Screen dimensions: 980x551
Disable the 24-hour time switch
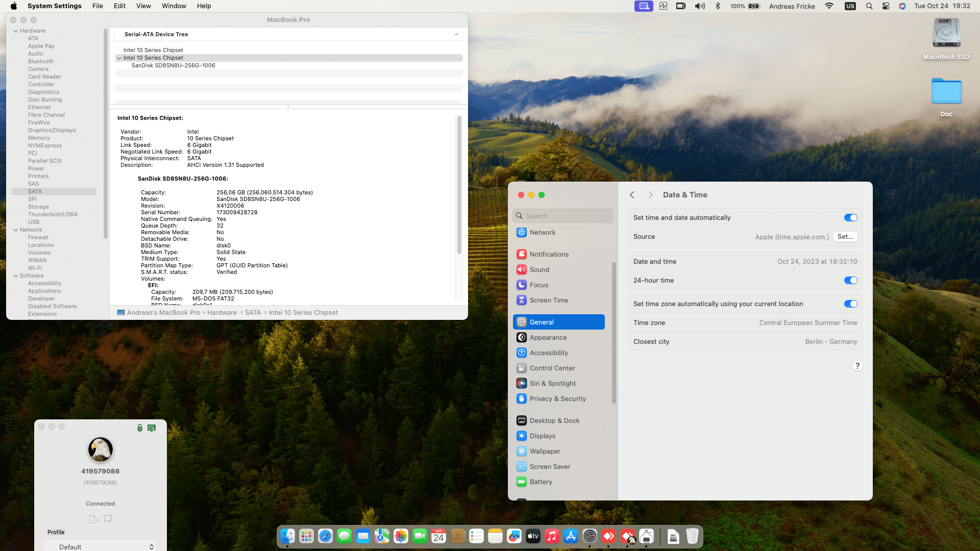pos(850,281)
